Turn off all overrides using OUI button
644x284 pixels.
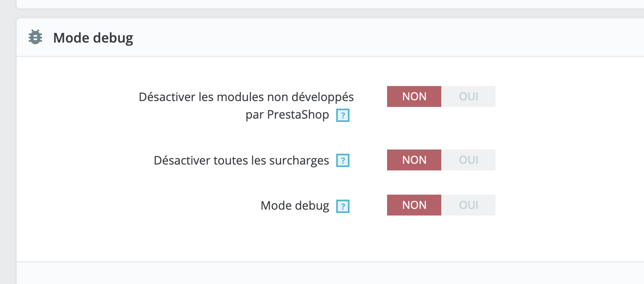468,160
